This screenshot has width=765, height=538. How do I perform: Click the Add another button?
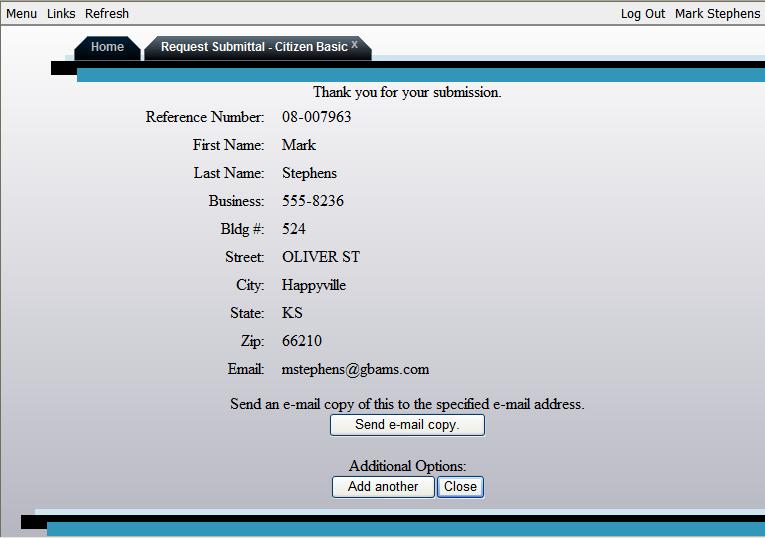coord(383,487)
